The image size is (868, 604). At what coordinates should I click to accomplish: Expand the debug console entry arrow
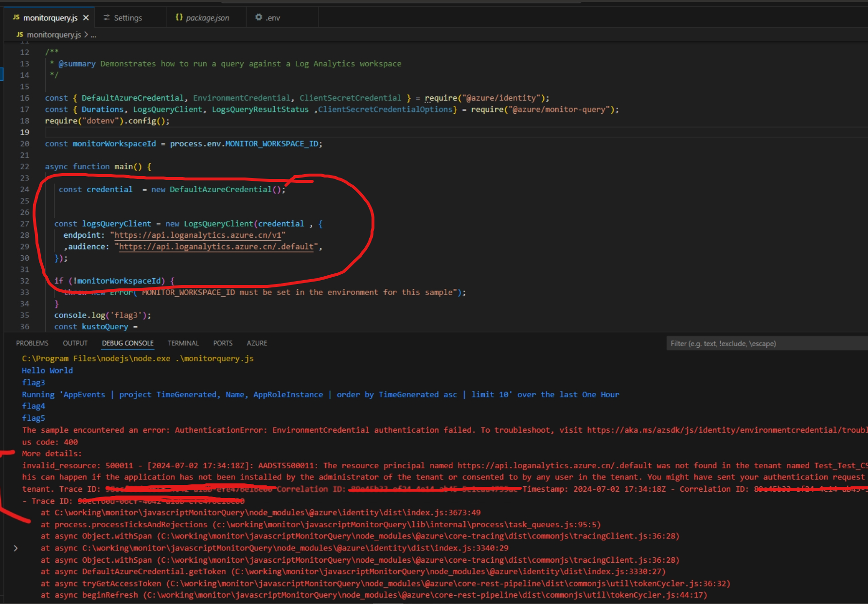[16, 548]
